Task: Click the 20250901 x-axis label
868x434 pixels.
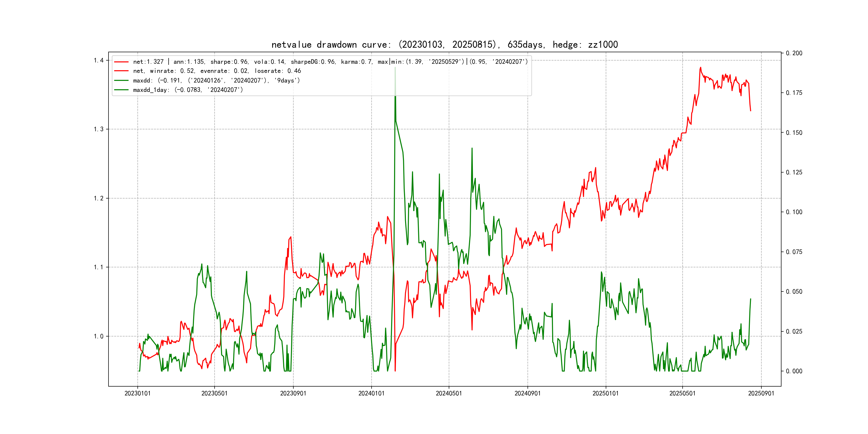Action: click(761, 394)
